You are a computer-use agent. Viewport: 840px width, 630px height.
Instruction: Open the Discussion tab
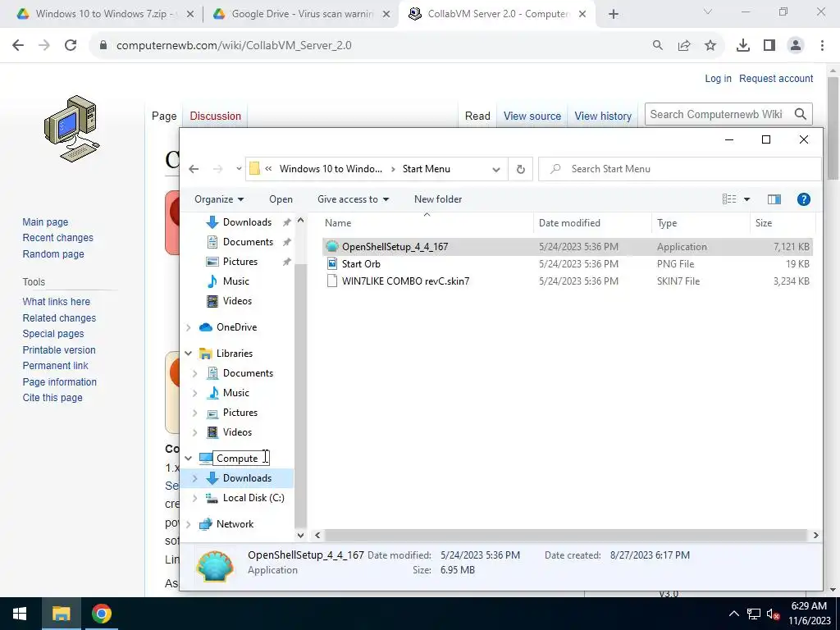(216, 116)
